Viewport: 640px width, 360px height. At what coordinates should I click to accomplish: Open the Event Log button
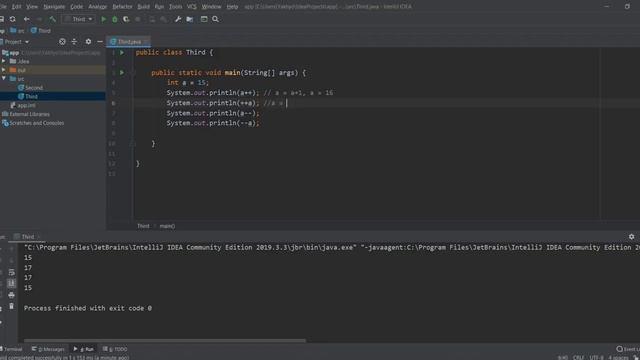628,349
